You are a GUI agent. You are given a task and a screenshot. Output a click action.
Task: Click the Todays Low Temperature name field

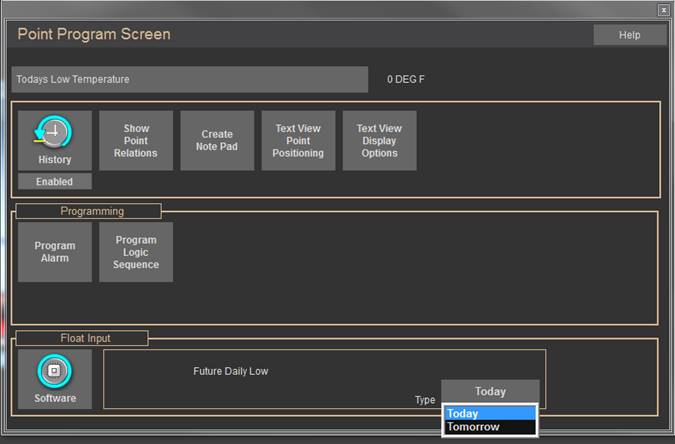[x=190, y=79]
